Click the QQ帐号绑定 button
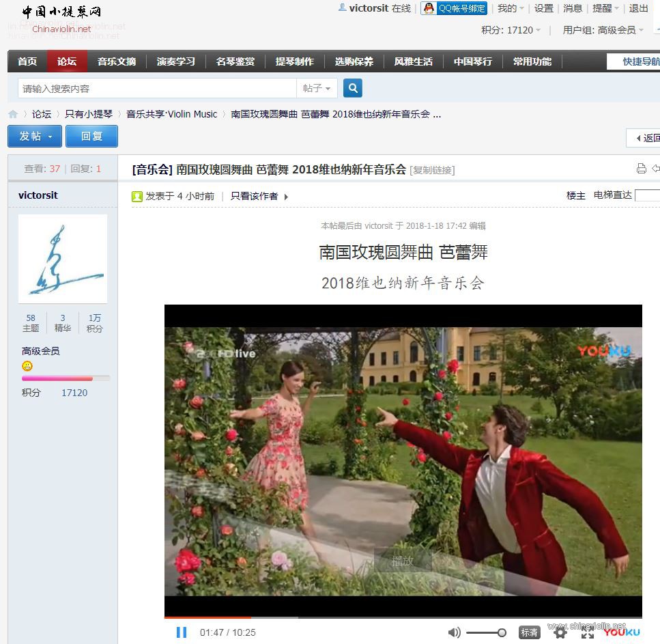The image size is (660, 644). coord(454,8)
